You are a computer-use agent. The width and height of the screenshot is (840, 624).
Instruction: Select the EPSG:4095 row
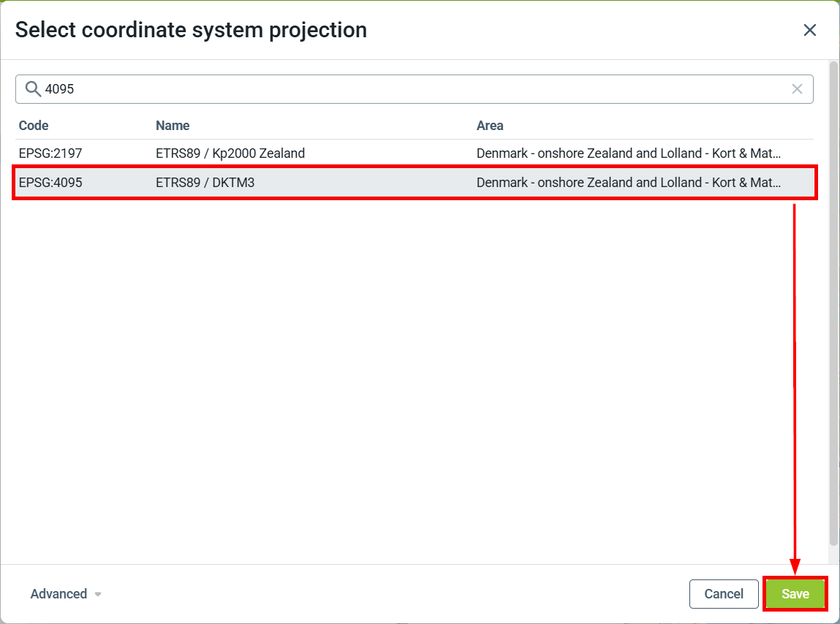(414, 183)
